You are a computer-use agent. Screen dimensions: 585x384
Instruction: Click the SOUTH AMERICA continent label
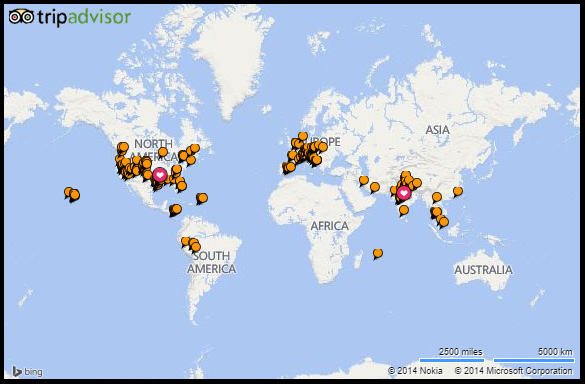click(212, 262)
